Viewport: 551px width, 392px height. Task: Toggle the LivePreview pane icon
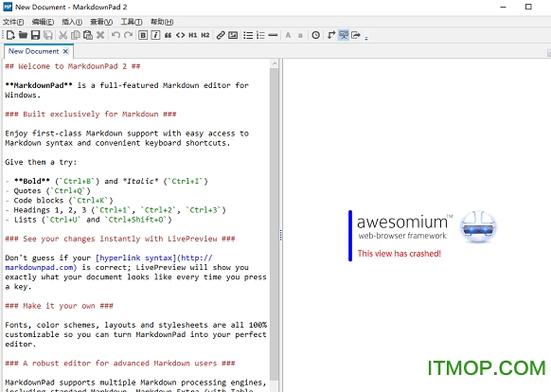(x=344, y=35)
